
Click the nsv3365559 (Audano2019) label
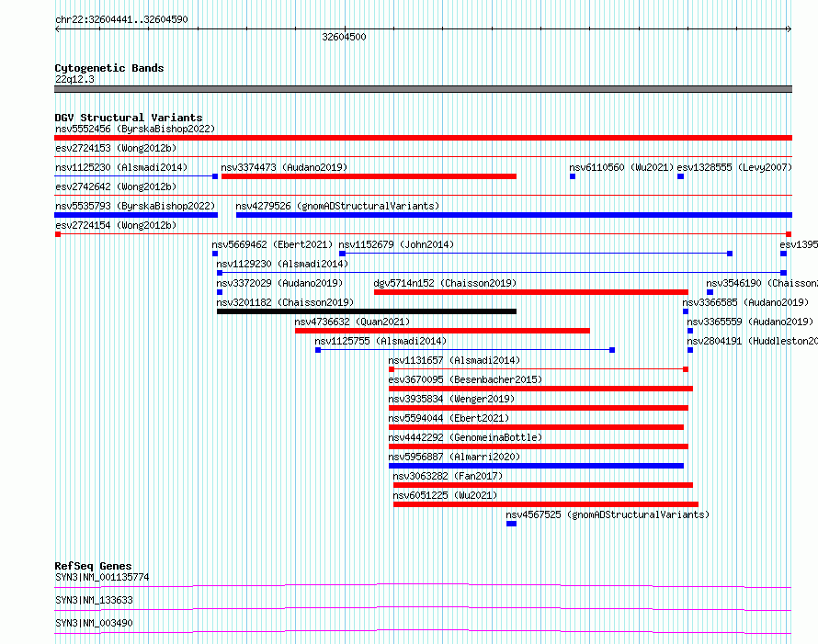[x=750, y=322]
